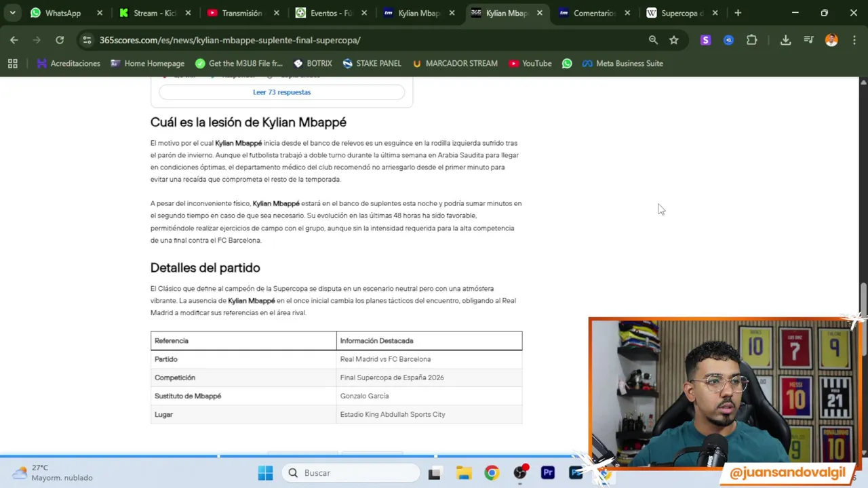The width and height of the screenshot is (868, 488).
Task: Open Google Chrome from the taskbar
Action: [492, 472]
